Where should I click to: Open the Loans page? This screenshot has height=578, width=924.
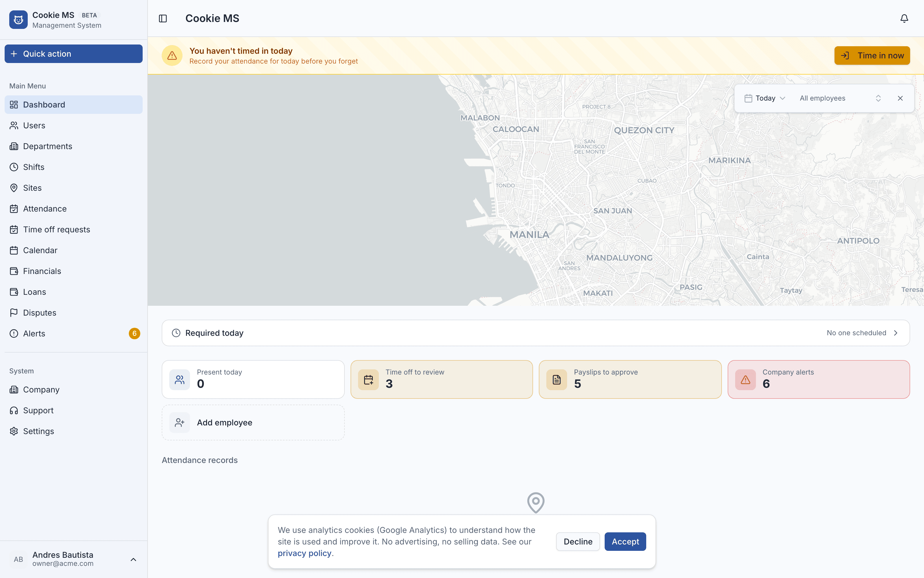[x=74, y=292]
